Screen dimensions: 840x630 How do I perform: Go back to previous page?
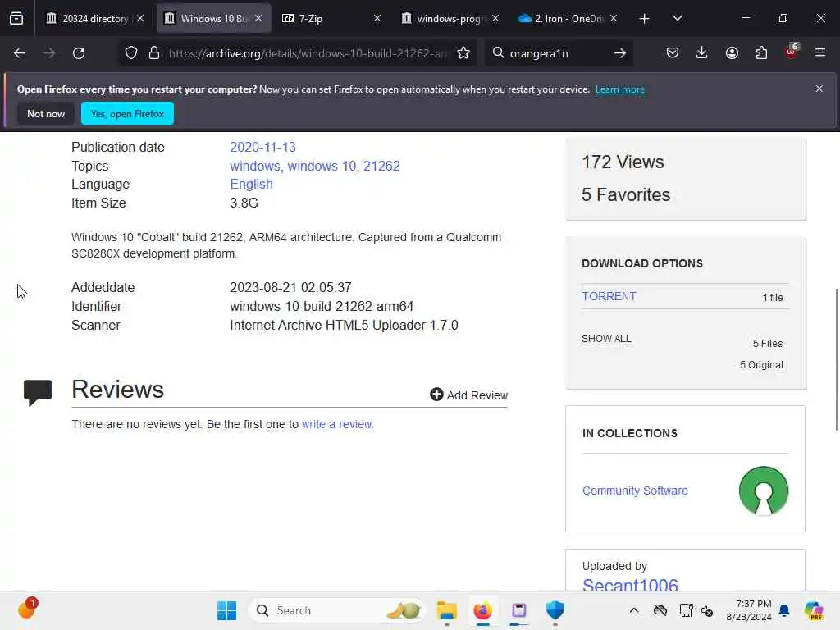pyautogui.click(x=20, y=53)
